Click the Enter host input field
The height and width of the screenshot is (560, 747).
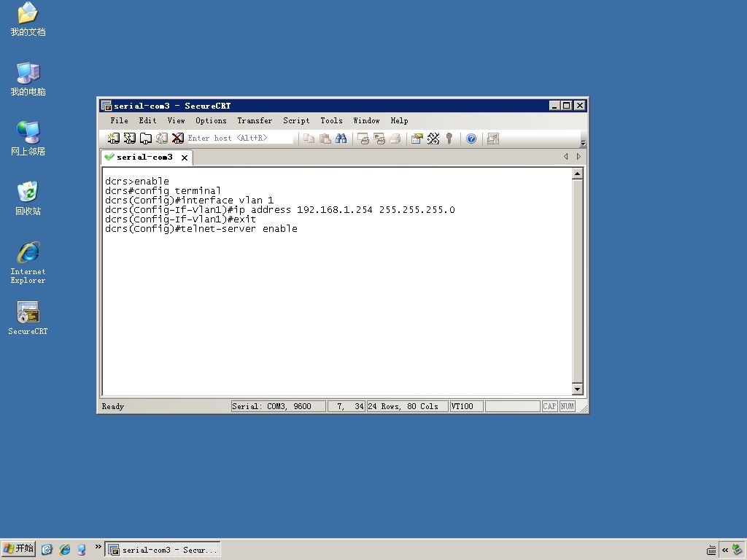coord(239,138)
